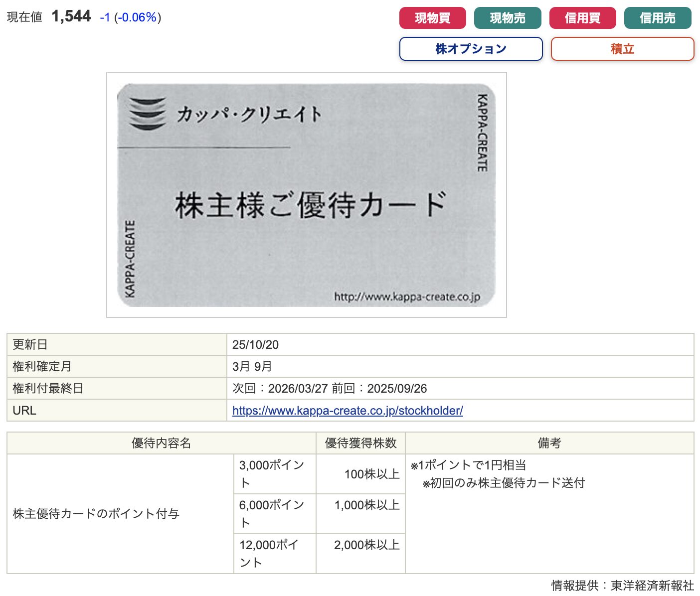Click the 積立 accumulation button
This screenshot has width=700, height=596.
pyautogui.click(x=622, y=49)
